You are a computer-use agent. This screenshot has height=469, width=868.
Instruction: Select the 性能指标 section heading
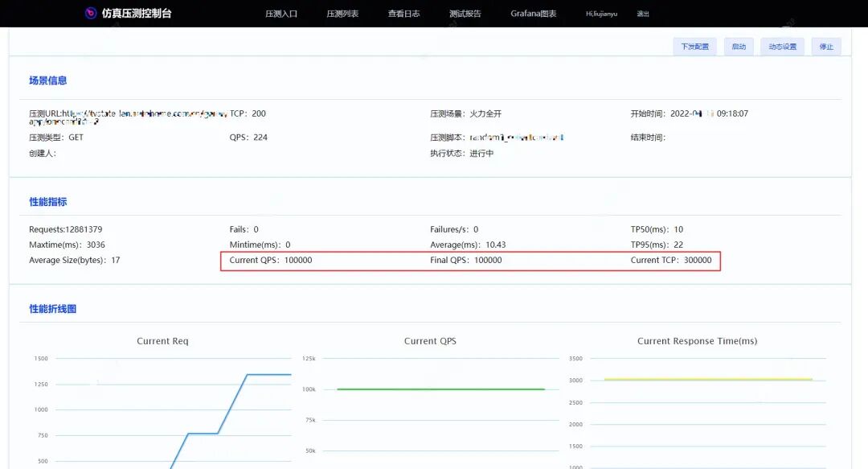(47, 202)
